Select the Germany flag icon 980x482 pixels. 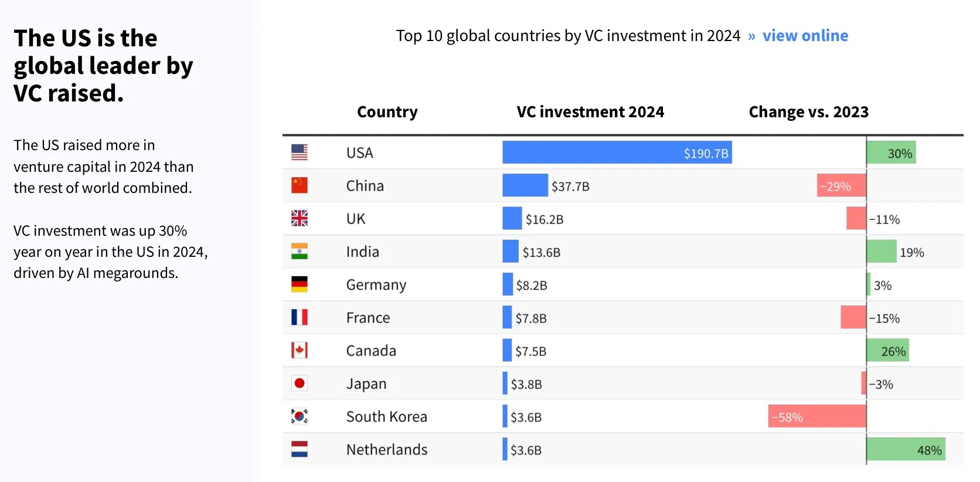(300, 284)
